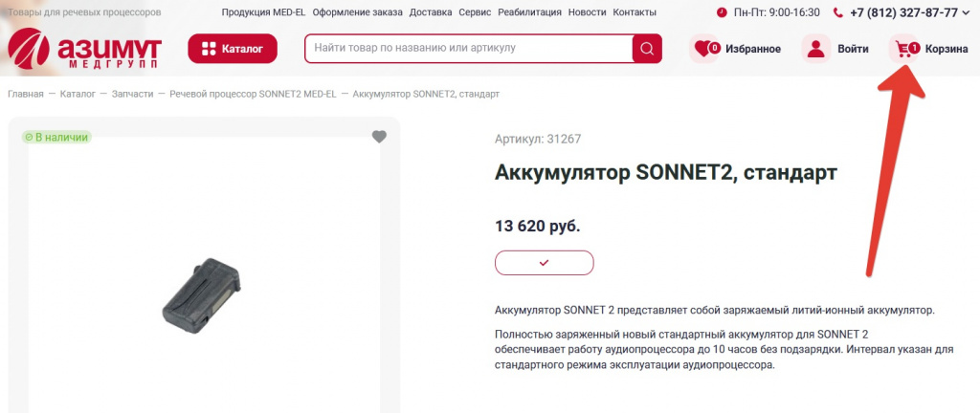Click the magnifier search icon button

pyautogui.click(x=647, y=49)
